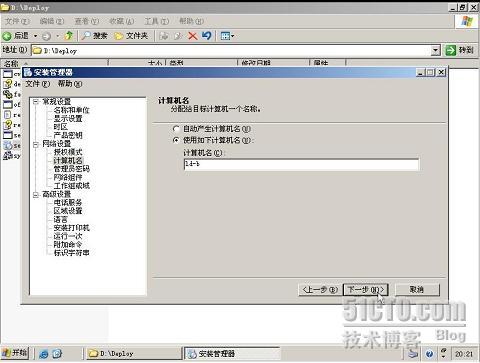Launch Internet Explorer quick launch icon
Image resolution: width=480 pixels, height=363 pixels.
tap(44, 354)
